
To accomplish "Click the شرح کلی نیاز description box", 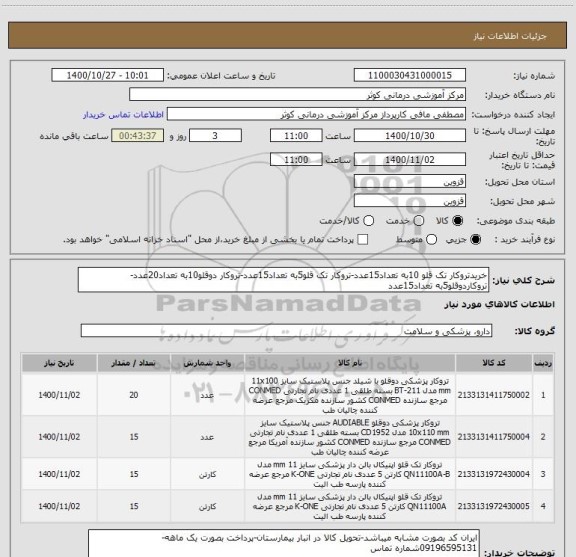I will coord(283,280).
